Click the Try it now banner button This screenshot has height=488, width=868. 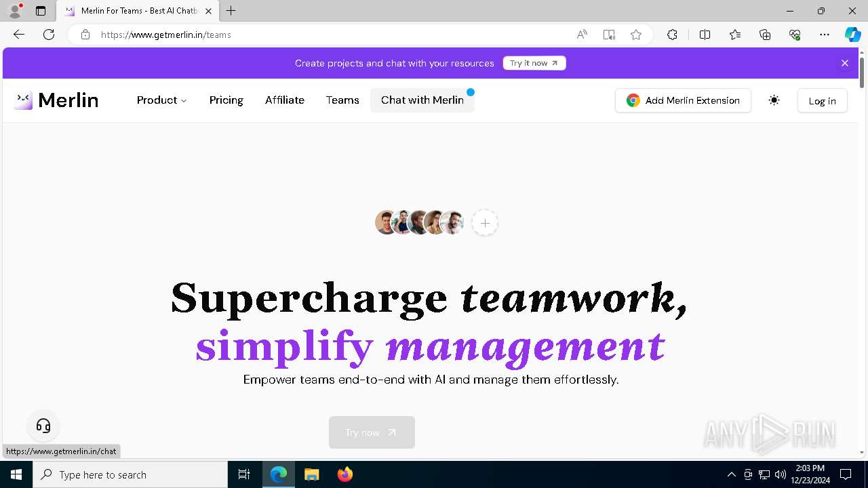click(534, 63)
